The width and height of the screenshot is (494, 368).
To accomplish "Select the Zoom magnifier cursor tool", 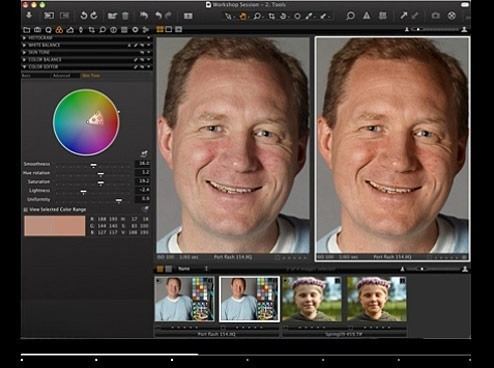I will click(x=257, y=16).
